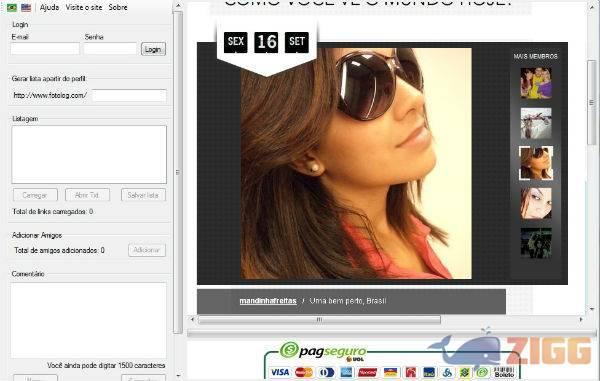
Task: Open the Sobre menu
Action: click(x=118, y=7)
